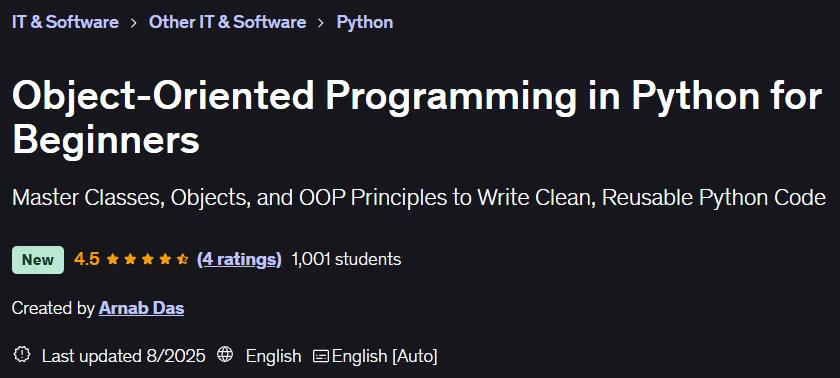Click the closed captions icon

pos(320,356)
